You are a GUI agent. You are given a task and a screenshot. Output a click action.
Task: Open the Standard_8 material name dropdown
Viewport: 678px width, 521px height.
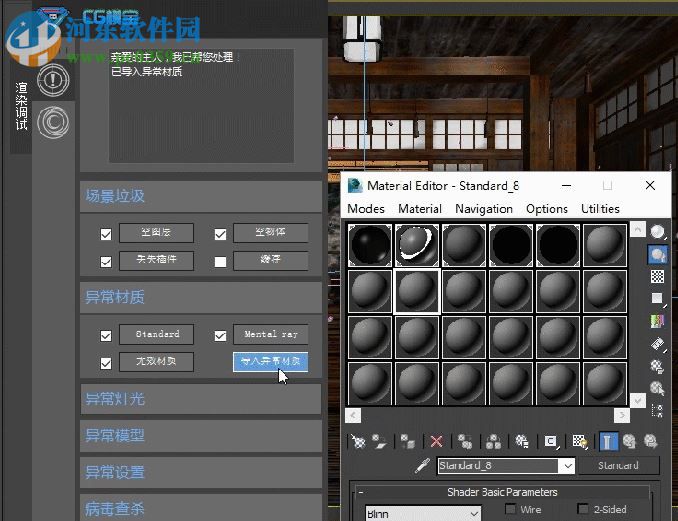pos(567,466)
